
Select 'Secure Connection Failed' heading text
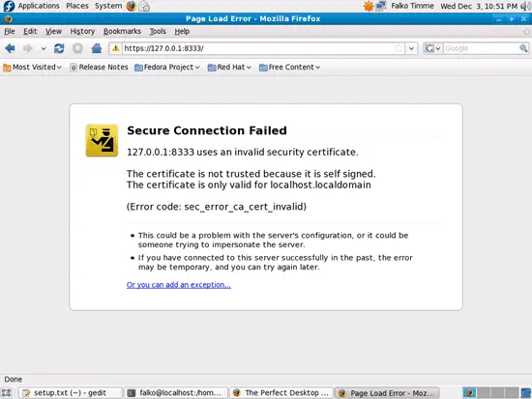click(x=207, y=130)
